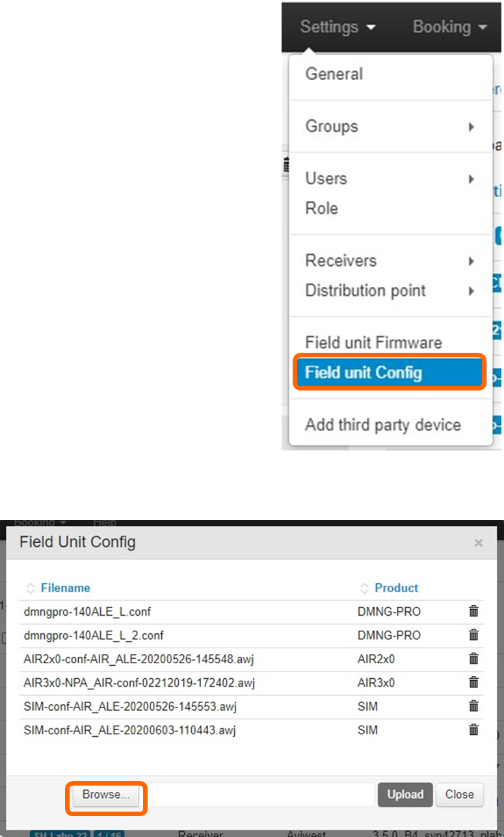The width and height of the screenshot is (504, 837).
Task: Remove AIR3x0-NPA_AIR-conf file via trash icon
Action: [x=473, y=683]
